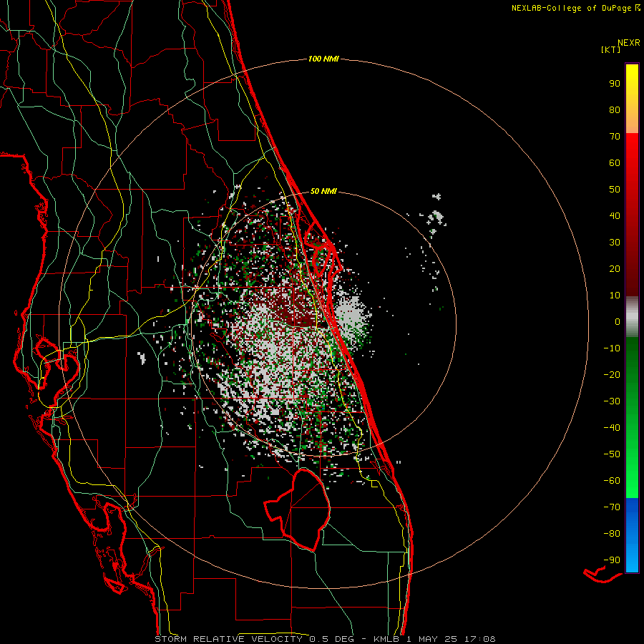Image resolution: width=644 pixels, height=644 pixels.
Task: Click the -60 value on the velocity scale
Action: point(612,481)
